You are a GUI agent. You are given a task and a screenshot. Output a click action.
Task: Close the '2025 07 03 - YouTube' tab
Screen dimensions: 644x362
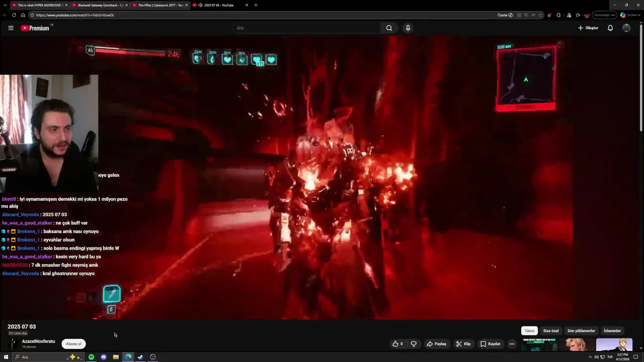point(247,5)
